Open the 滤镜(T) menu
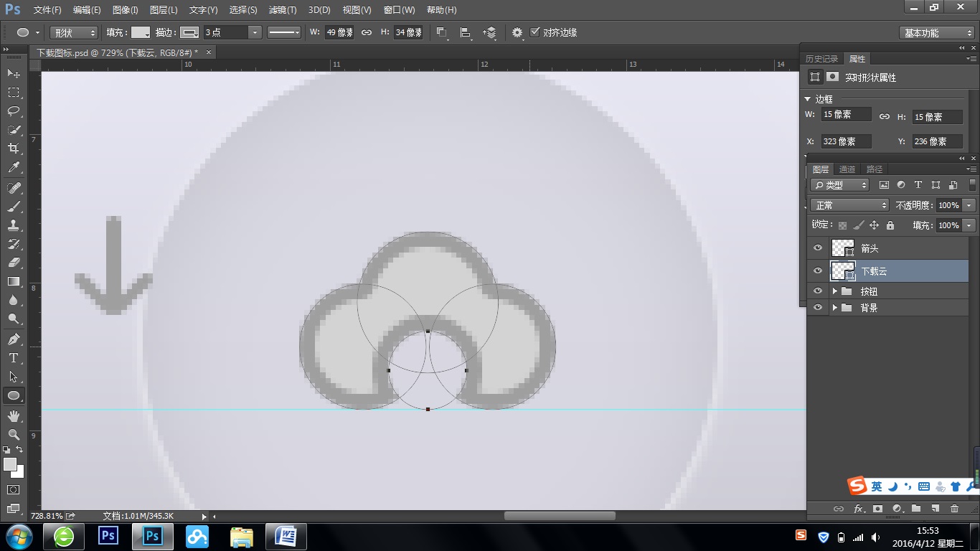 [x=282, y=10]
